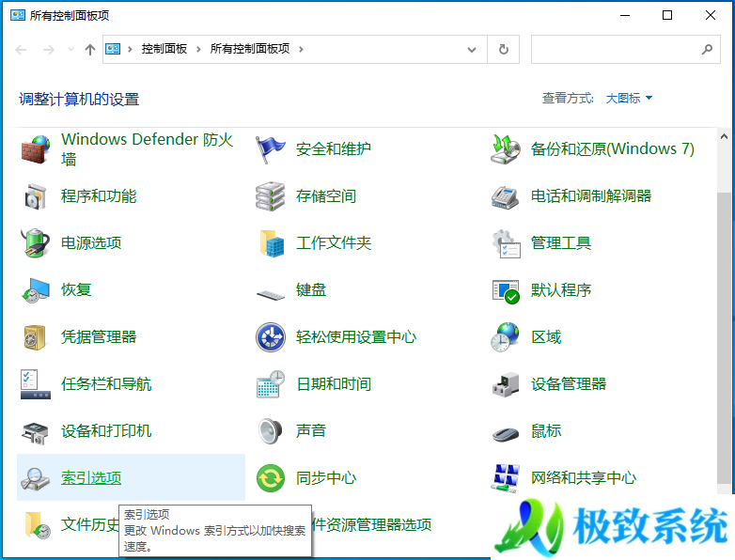Open the 区域 globe clock icon

click(x=506, y=337)
